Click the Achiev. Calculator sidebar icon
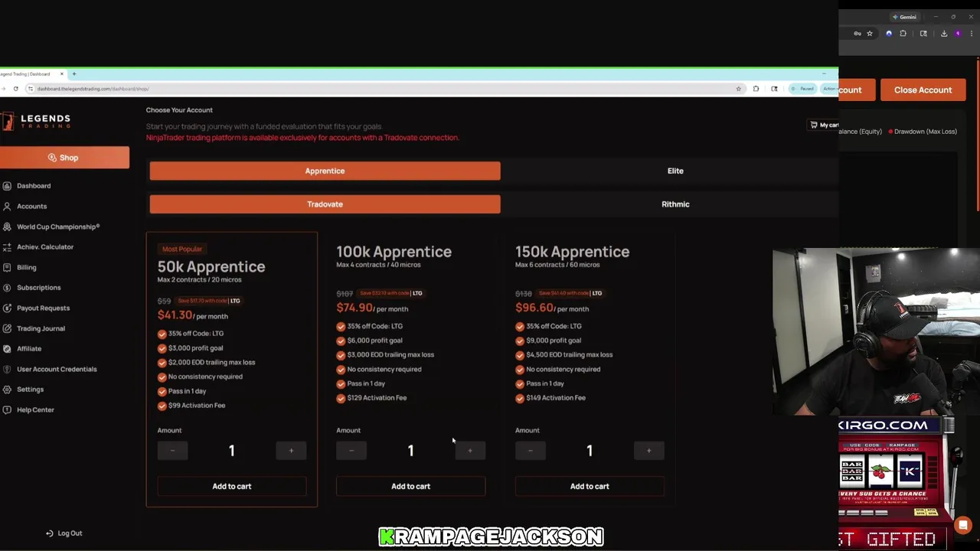 (x=7, y=246)
